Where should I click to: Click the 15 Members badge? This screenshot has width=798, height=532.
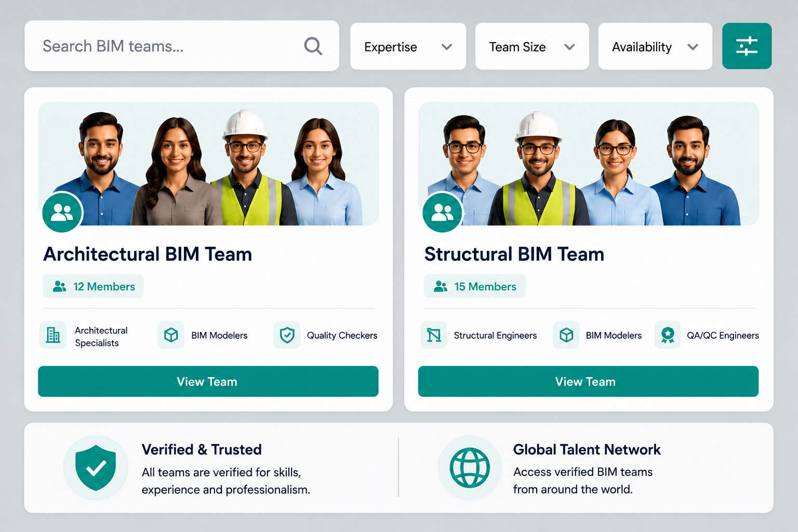(x=475, y=286)
